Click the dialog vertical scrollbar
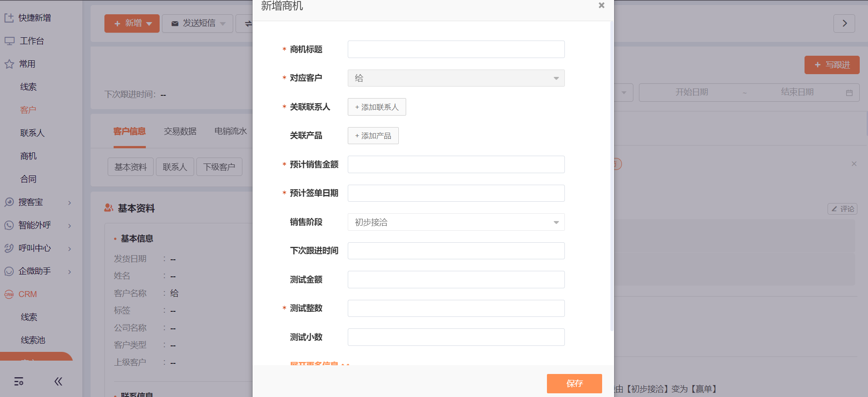 [611, 175]
